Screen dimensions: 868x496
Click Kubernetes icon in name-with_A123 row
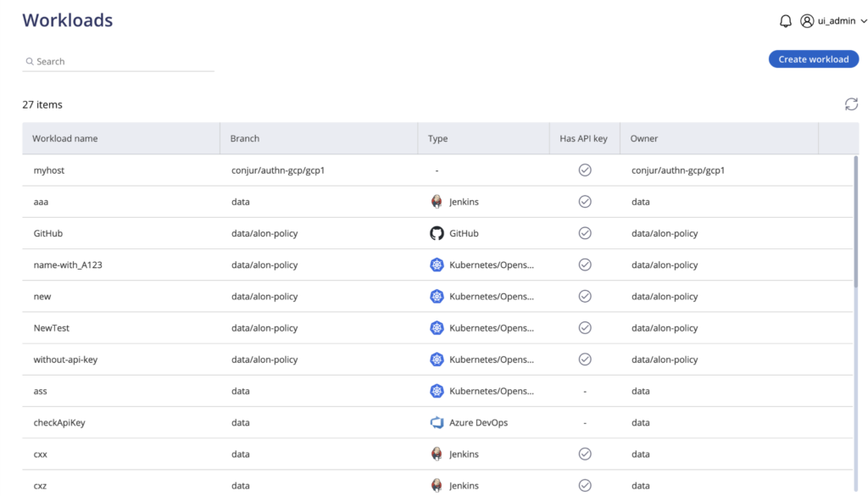(437, 265)
